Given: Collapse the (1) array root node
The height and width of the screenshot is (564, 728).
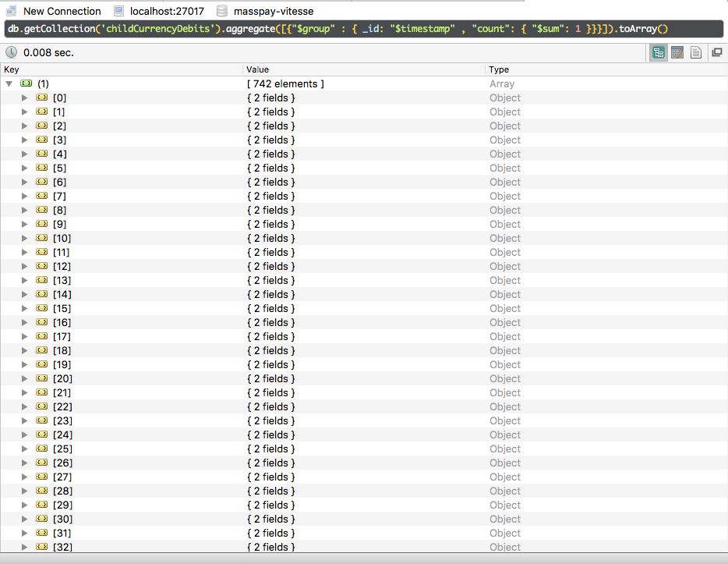Looking at the screenshot, I should (x=9, y=83).
